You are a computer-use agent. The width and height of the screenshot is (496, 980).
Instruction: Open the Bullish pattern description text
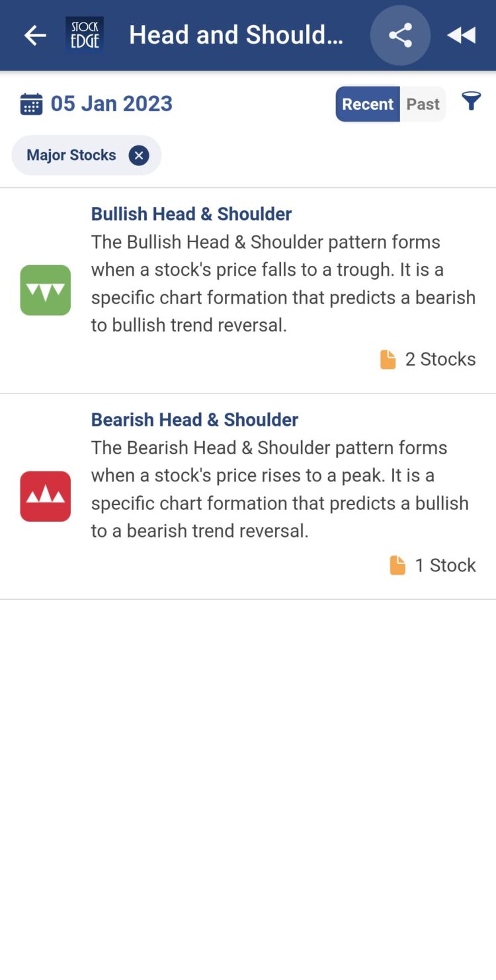click(x=283, y=284)
